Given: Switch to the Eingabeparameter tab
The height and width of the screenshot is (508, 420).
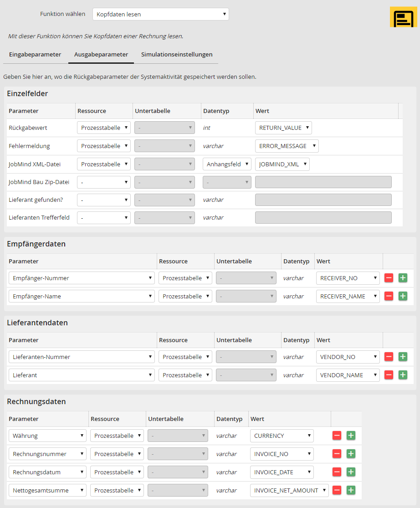Looking at the screenshot, I should point(35,54).
